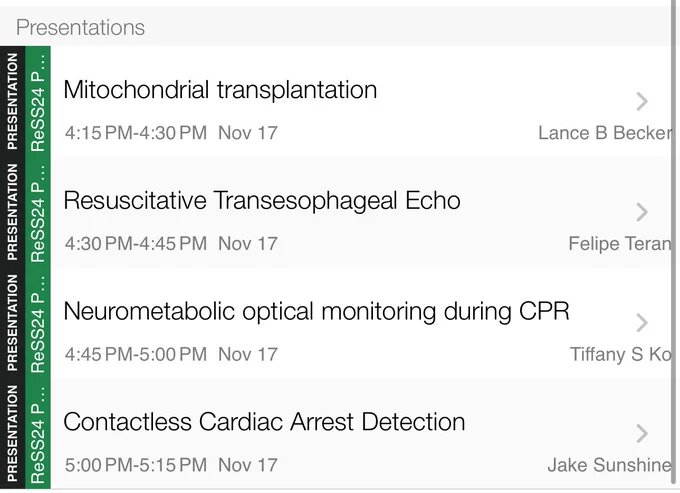This screenshot has width=680, height=493.
Task: Click the 4:15 PM-4:30 PM time text
Action: (136, 133)
